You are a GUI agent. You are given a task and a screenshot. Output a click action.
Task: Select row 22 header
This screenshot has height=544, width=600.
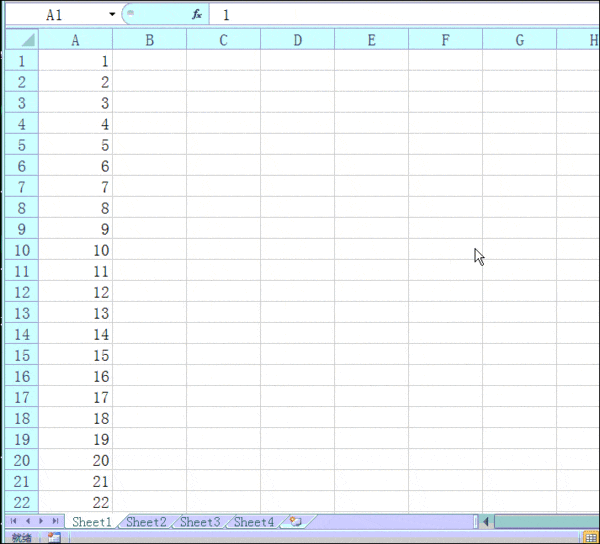(22, 502)
